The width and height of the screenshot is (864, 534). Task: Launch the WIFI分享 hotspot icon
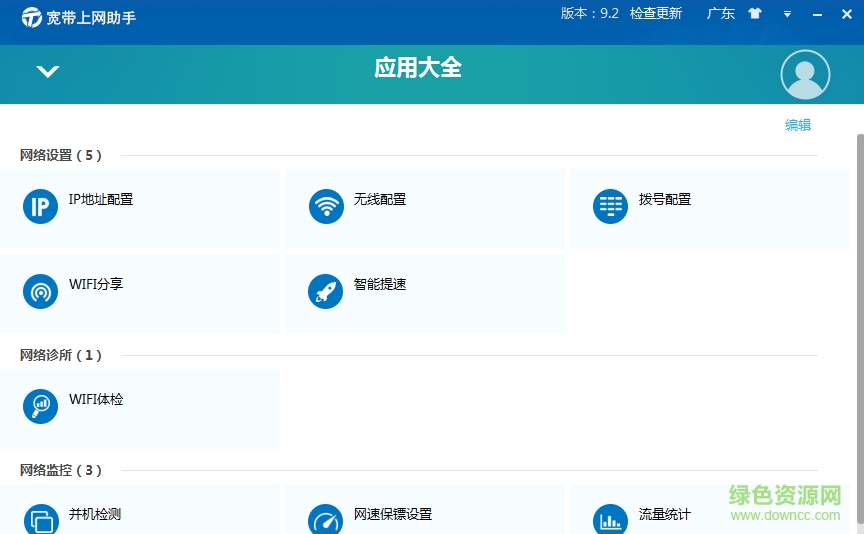coord(40,292)
